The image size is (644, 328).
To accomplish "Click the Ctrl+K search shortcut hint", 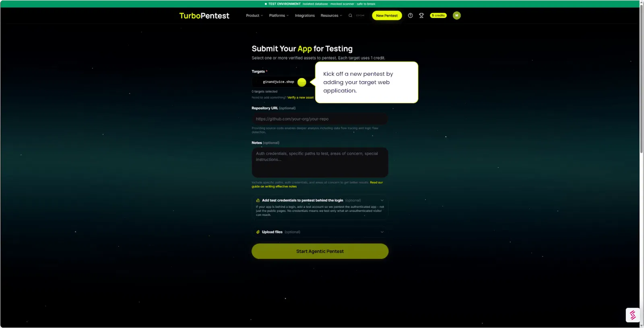I will coord(360,16).
